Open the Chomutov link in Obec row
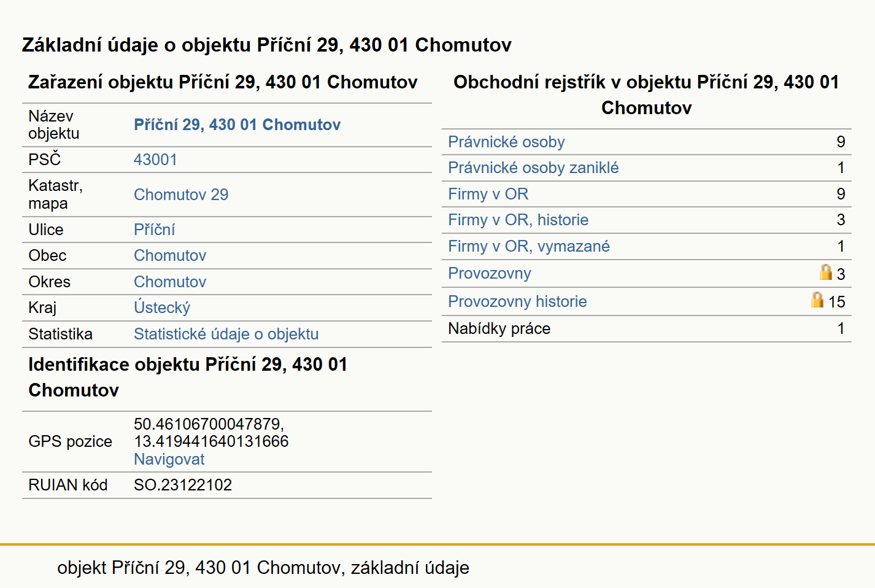This screenshot has height=588, width=875. pos(170,255)
